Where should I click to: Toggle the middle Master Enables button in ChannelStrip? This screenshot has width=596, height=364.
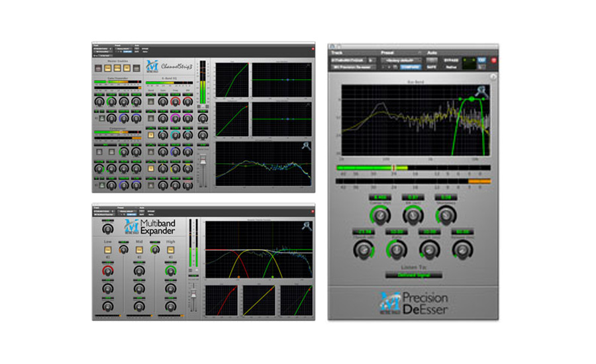tap(117, 68)
